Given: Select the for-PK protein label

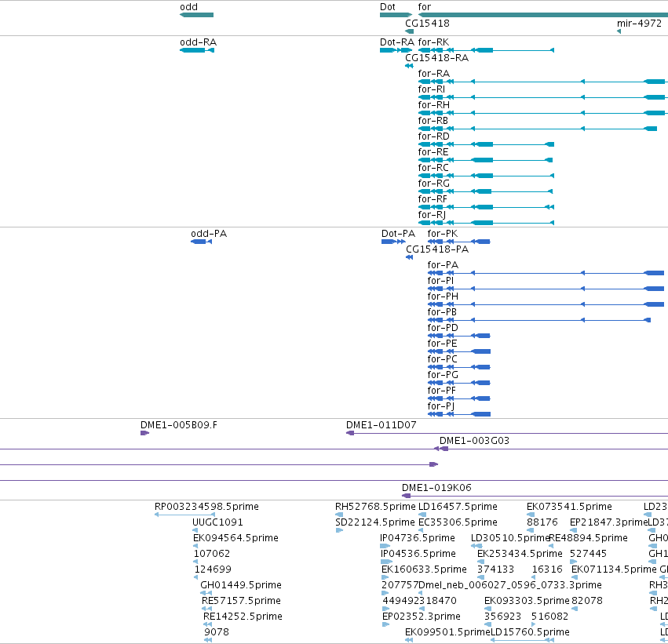Looking at the screenshot, I should pos(443,234).
